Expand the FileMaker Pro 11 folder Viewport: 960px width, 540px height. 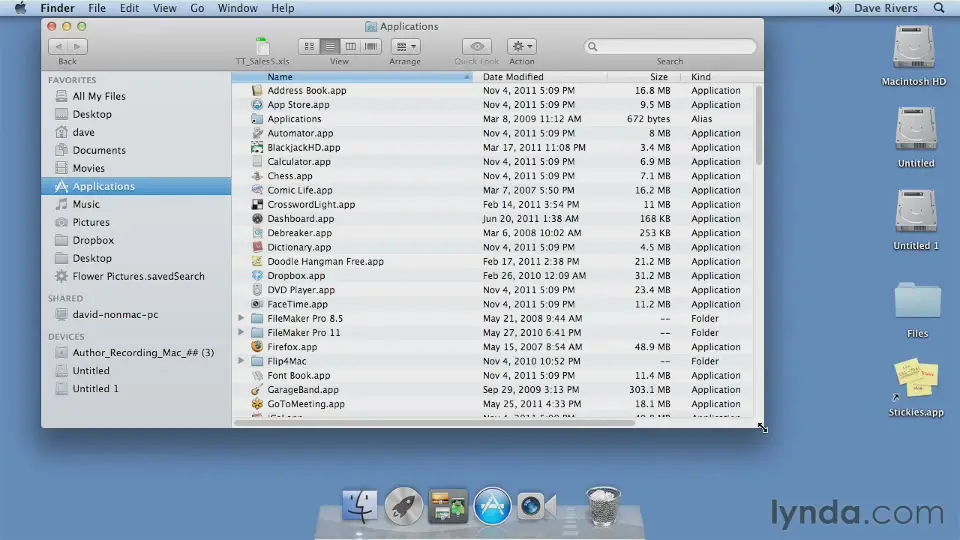tap(241, 332)
